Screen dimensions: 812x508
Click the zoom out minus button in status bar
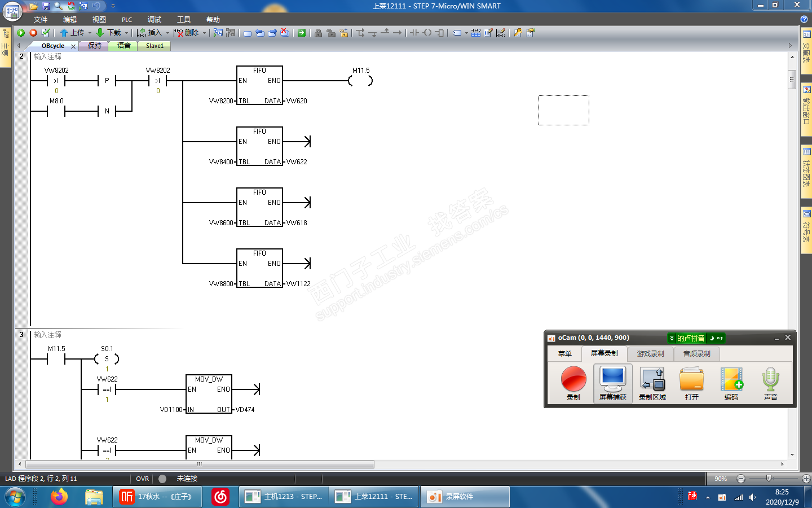741,479
